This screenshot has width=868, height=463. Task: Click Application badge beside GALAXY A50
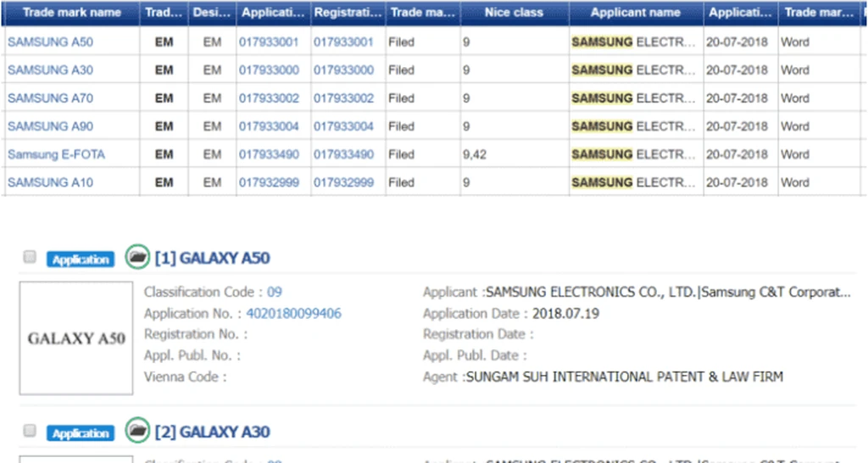pyautogui.click(x=81, y=259)
